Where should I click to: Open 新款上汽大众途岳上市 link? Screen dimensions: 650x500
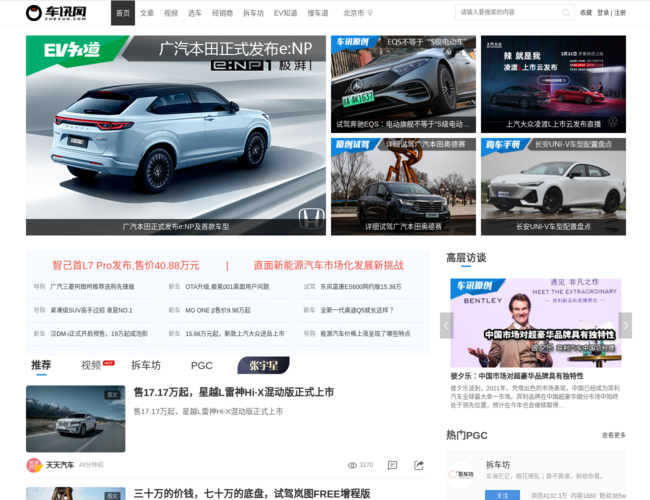point(235,333)
